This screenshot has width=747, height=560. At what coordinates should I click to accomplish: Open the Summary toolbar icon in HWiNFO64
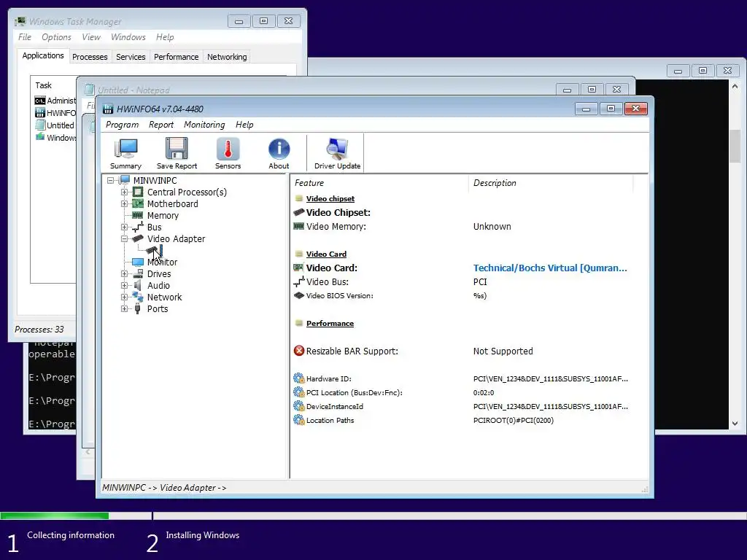click(x=125, y=153)
